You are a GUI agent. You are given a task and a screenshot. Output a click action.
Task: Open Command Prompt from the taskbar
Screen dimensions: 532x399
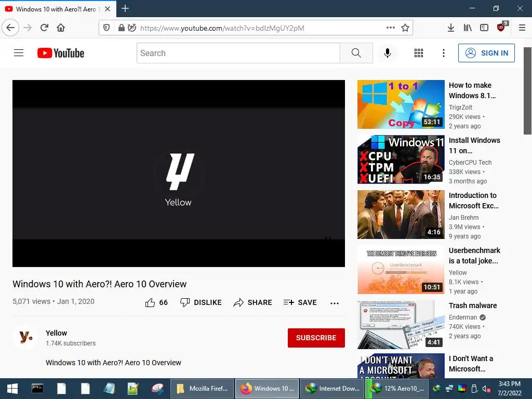pos(37,389)
